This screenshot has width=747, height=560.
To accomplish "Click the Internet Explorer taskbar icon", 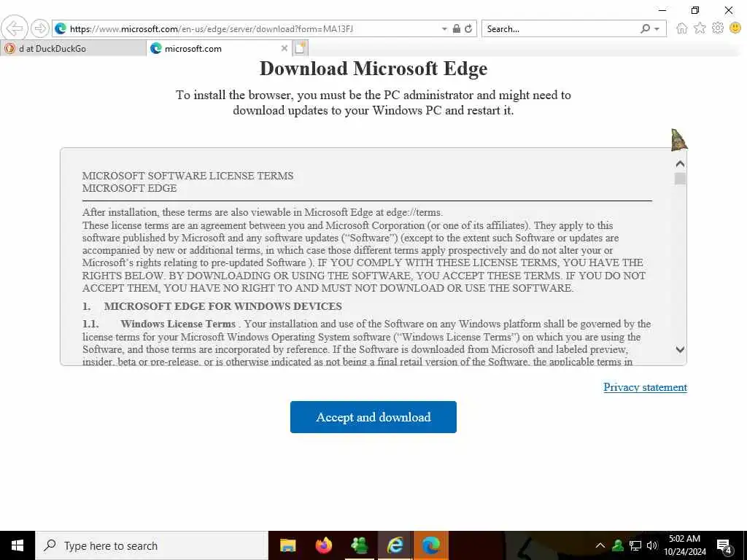I will [x=395, y=545].
